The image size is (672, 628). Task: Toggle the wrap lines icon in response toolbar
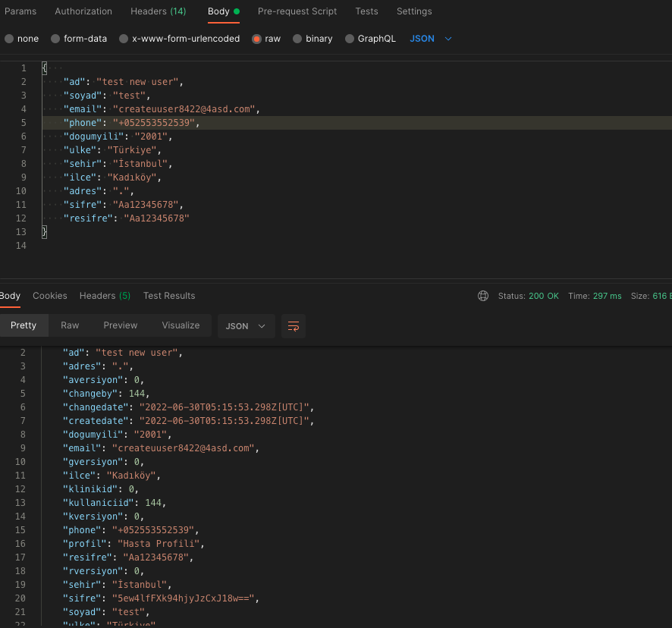click(x=294, y=326)
